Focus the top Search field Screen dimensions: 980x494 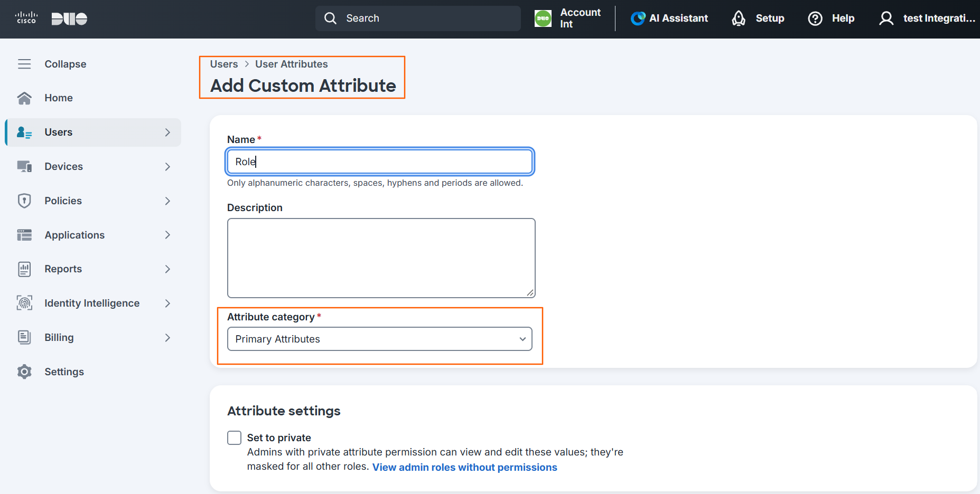point(418,18)
